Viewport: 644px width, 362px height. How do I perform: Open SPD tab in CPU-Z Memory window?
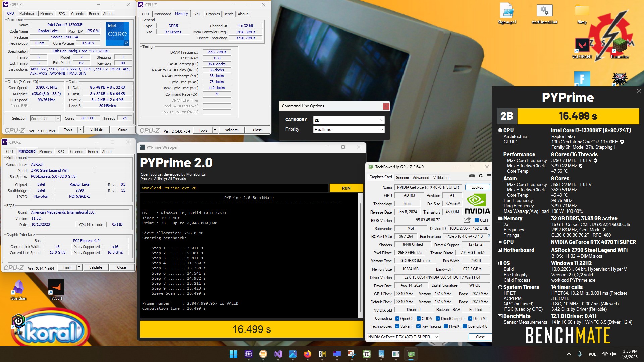coord(197,14)
